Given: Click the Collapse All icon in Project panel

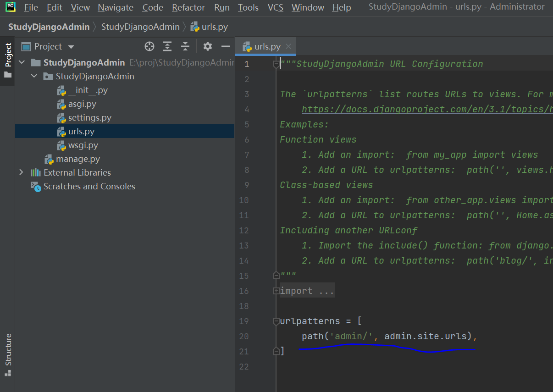Looking at the screenshot, I should [185, 46].
